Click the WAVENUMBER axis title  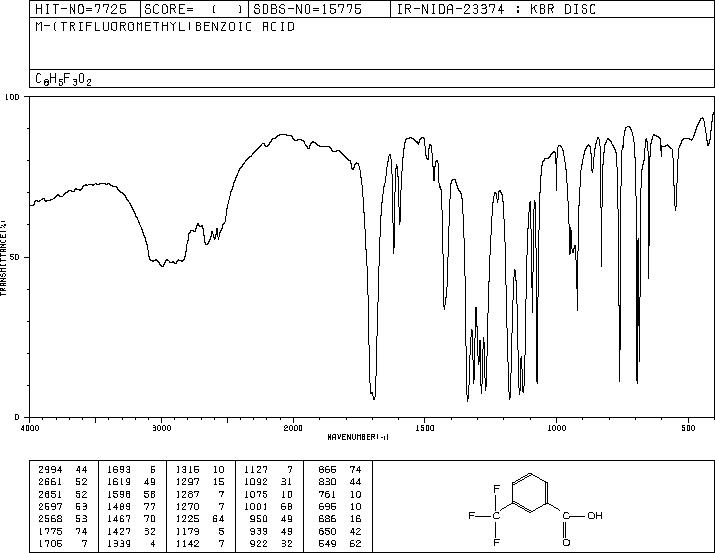[x=358, y=437]
